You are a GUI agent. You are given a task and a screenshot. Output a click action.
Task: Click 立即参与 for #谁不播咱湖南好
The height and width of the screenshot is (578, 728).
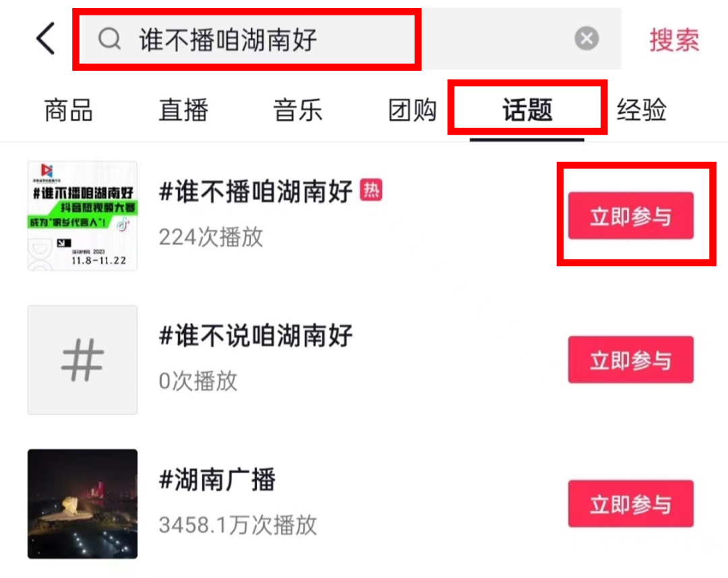tap(630, 216)
